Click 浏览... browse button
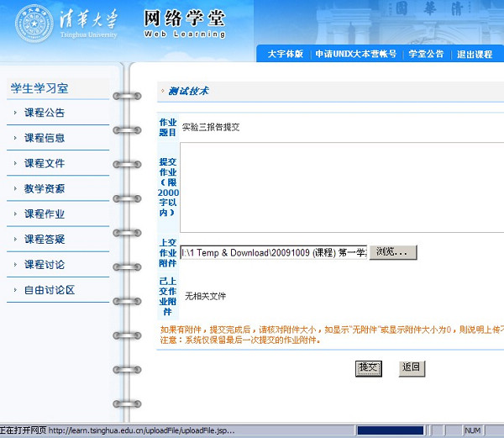Image resolution: width=504 pixels, height=438 pixels. point(393,252)
